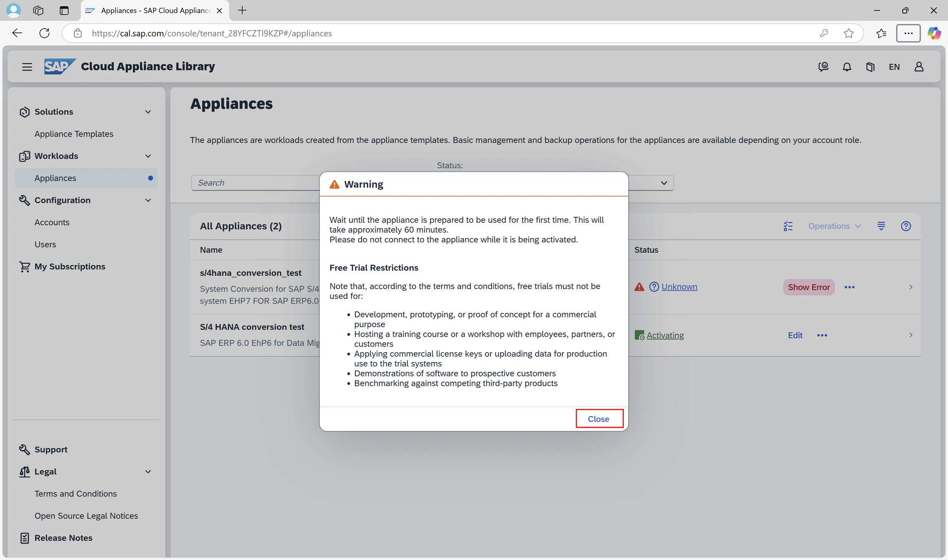Click the Legal scales icon
This screenshot has width=948, height=560.
click(x=24, y=472)
